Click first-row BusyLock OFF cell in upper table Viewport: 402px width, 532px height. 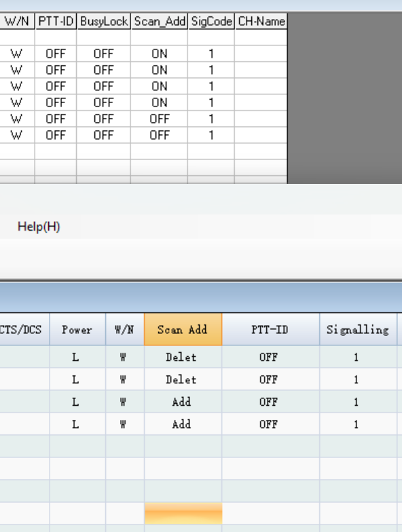pos(103,54)
